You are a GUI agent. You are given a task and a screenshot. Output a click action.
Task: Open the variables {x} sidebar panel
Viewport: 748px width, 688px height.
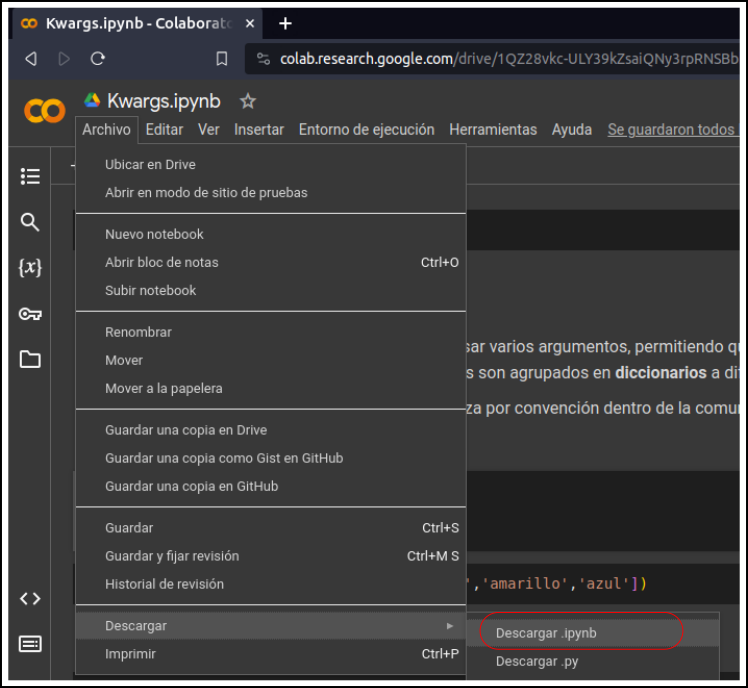[x=30, y=267]
